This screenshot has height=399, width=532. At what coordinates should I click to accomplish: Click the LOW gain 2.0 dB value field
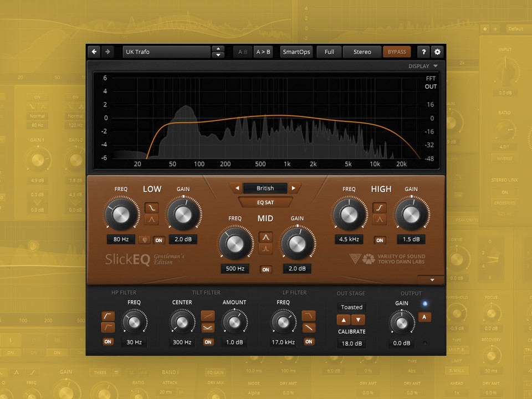[x=183, y=239]
